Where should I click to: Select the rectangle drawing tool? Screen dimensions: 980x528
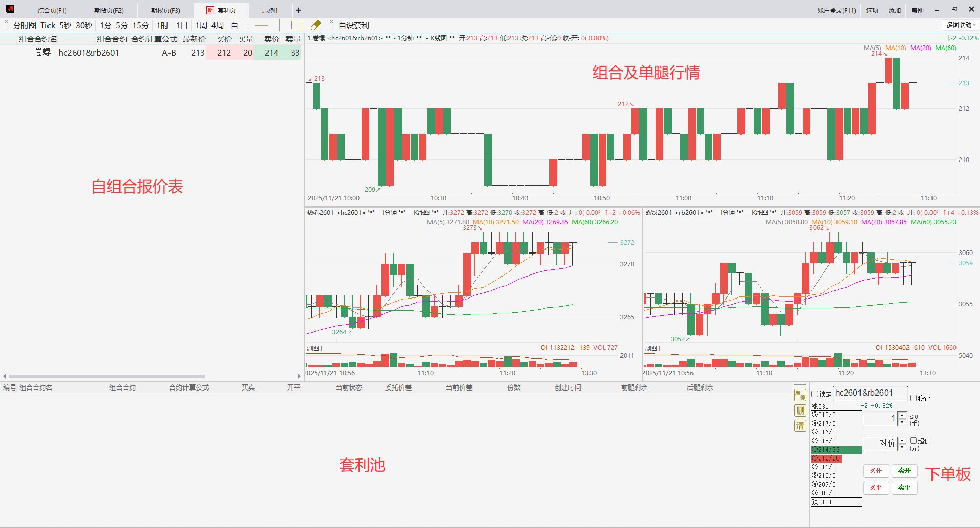297,25
